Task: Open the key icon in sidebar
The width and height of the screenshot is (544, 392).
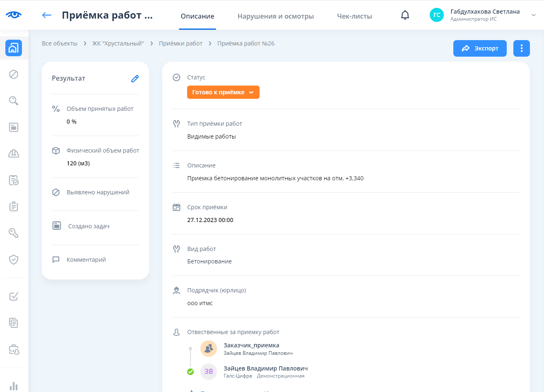Action: [14, 233]
